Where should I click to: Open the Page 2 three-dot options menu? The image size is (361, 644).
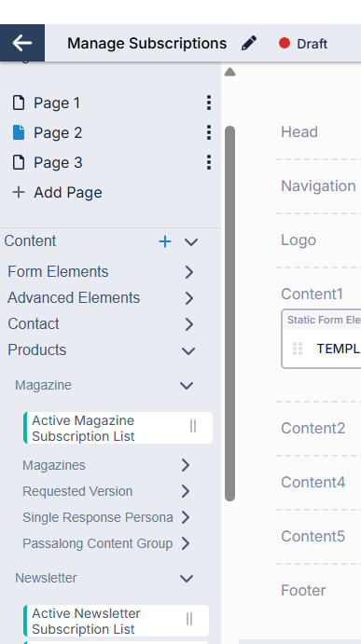coord(209,132)
